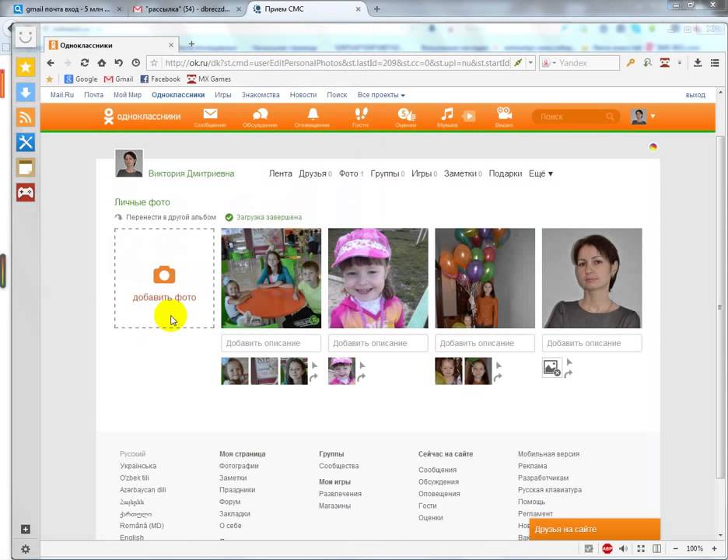Open the account dropdown arrow beside avatar
Screen dimensions: 728x560
(653, 116)
